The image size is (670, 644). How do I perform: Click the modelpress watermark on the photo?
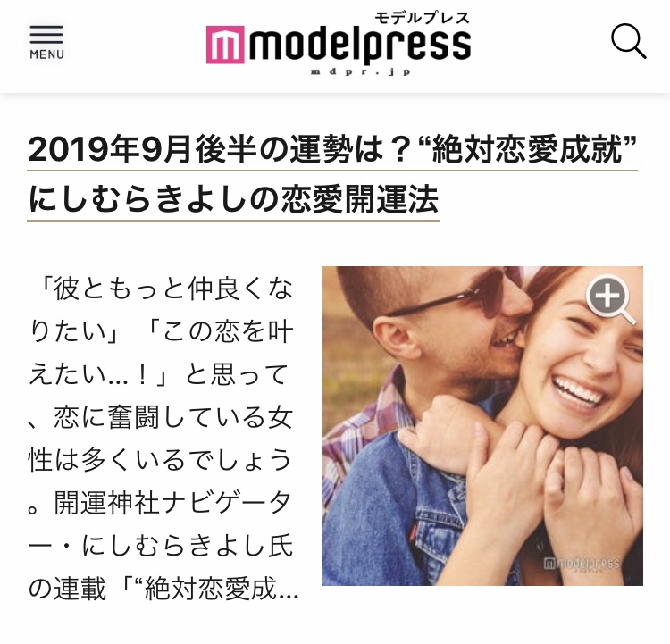[582, 564]
